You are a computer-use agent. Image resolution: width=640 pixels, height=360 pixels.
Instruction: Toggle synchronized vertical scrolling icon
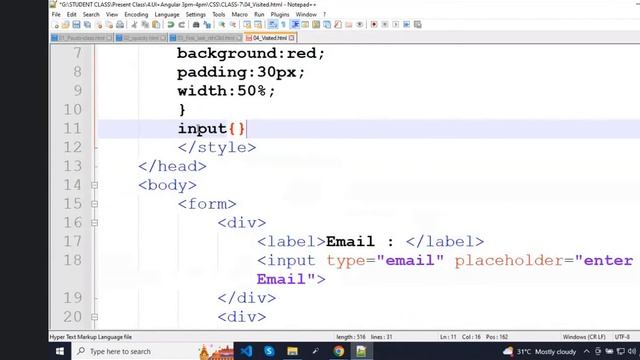coord(247,24)
